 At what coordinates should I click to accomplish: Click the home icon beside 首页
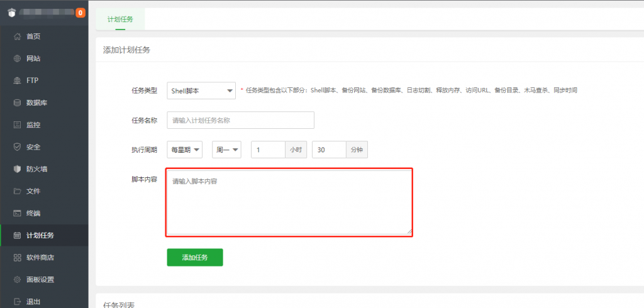(17, 36)
